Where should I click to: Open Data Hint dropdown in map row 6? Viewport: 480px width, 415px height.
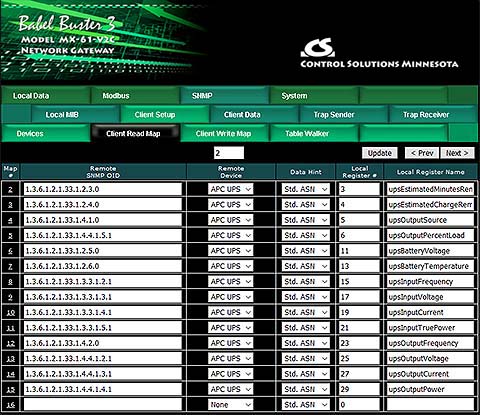pos(306,251)
